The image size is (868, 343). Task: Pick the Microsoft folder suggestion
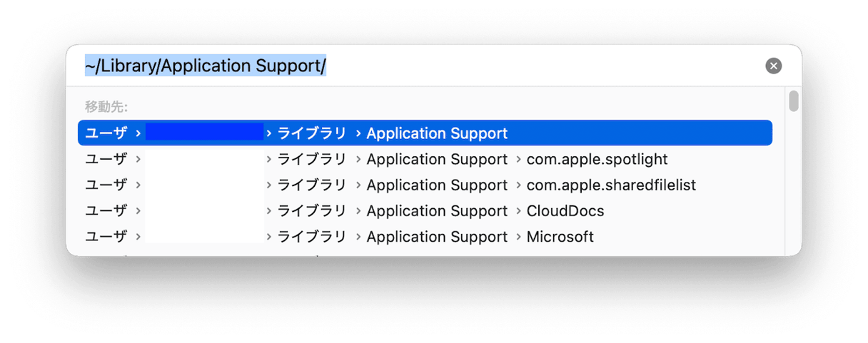pos(560,236)
